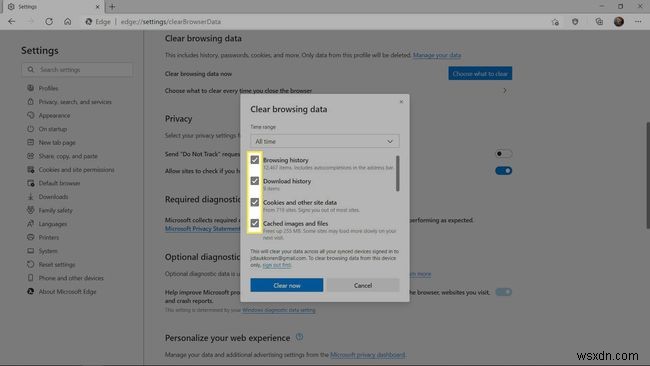
Task: Click the Share, copy, and paste icon
Action: tap(30, 156)
